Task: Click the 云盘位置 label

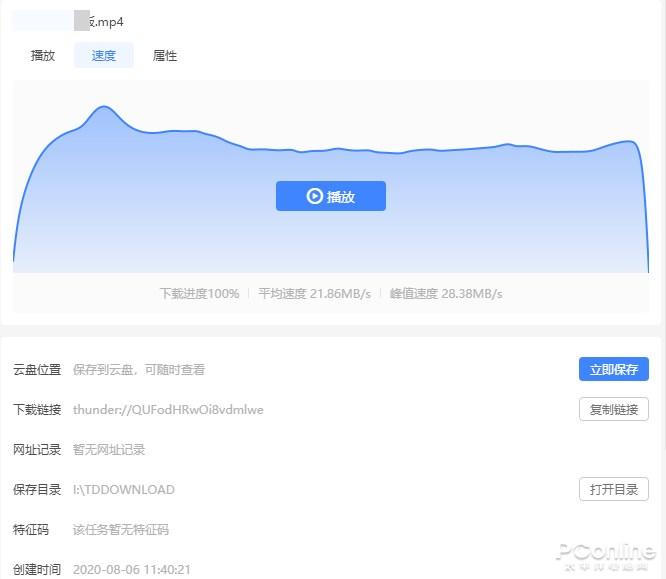Action: [x=37, y=370]
